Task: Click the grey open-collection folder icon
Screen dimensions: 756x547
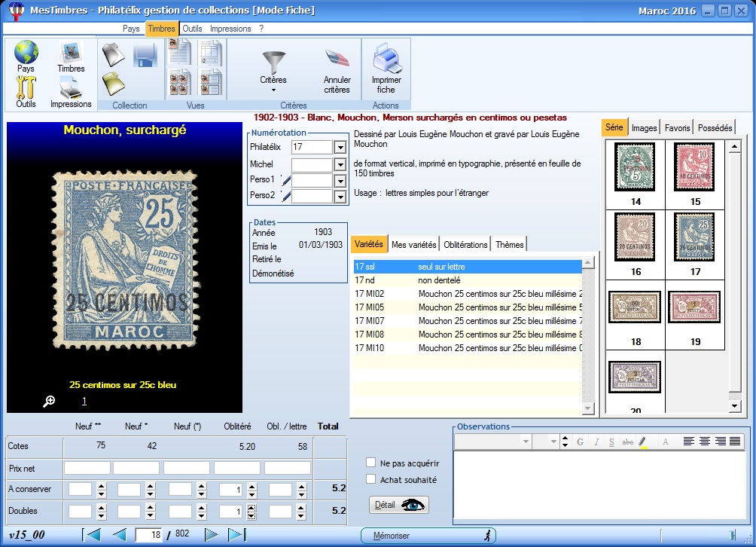Action: tap(113, 54)
